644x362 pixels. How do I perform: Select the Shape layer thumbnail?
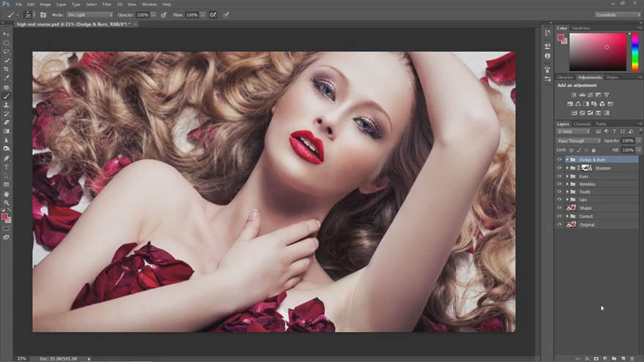[572, 208]
